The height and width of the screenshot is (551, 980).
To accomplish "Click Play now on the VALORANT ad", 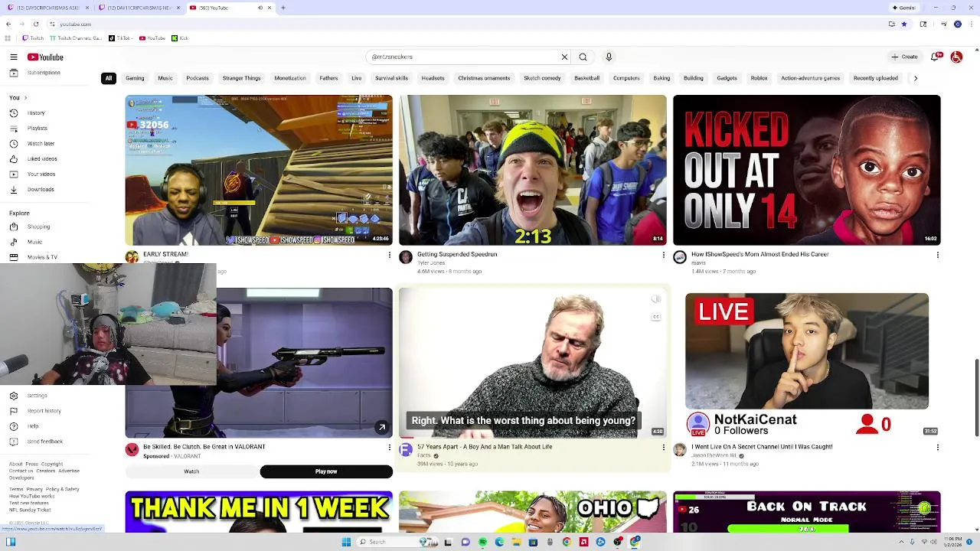I will [326, 471].
